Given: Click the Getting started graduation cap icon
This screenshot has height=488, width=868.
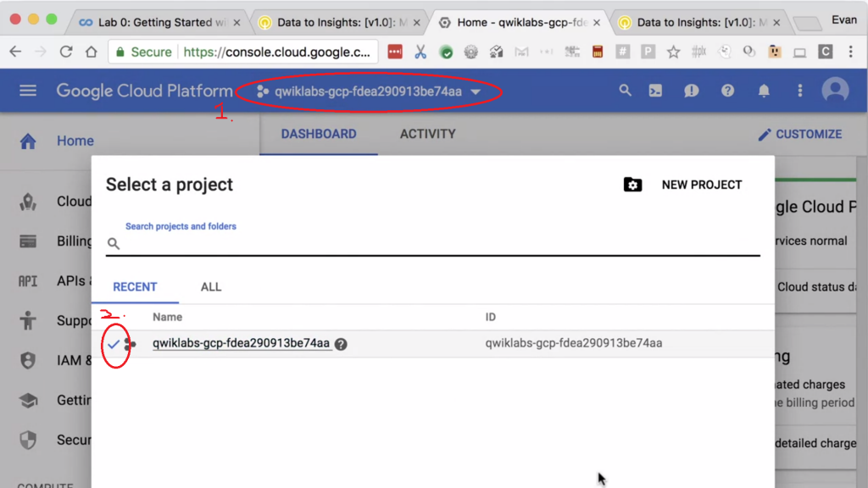Looking at the screenshot, I should coord(28,400).
